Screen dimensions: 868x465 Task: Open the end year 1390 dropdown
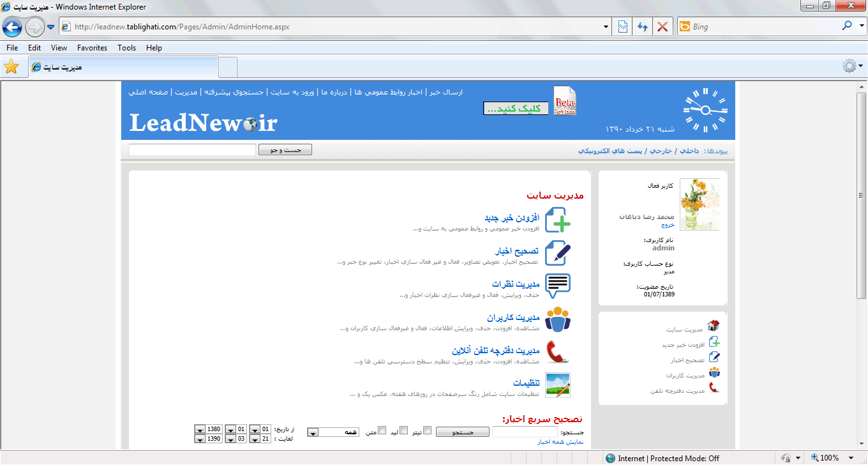pyautogui.click(x=200, y=439)
